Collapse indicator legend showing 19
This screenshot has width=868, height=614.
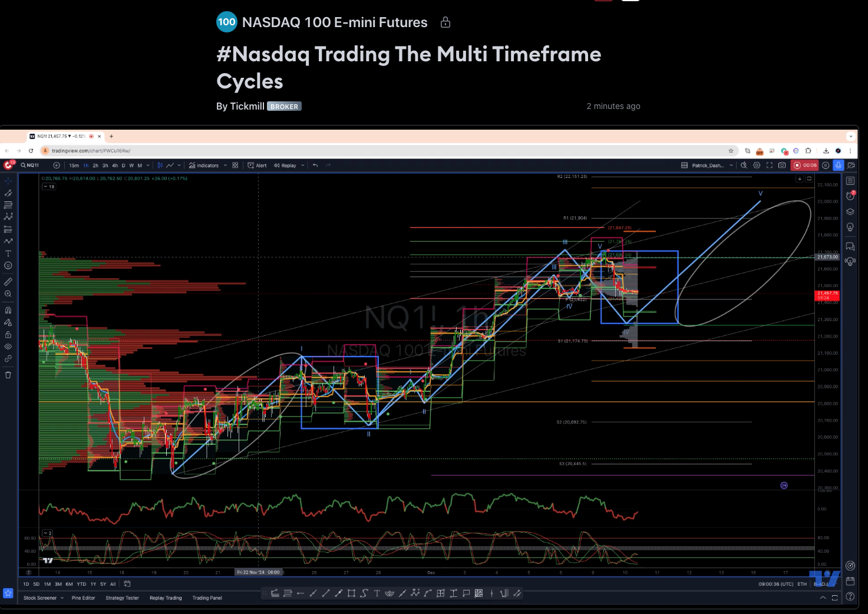[x=49, y=186]
